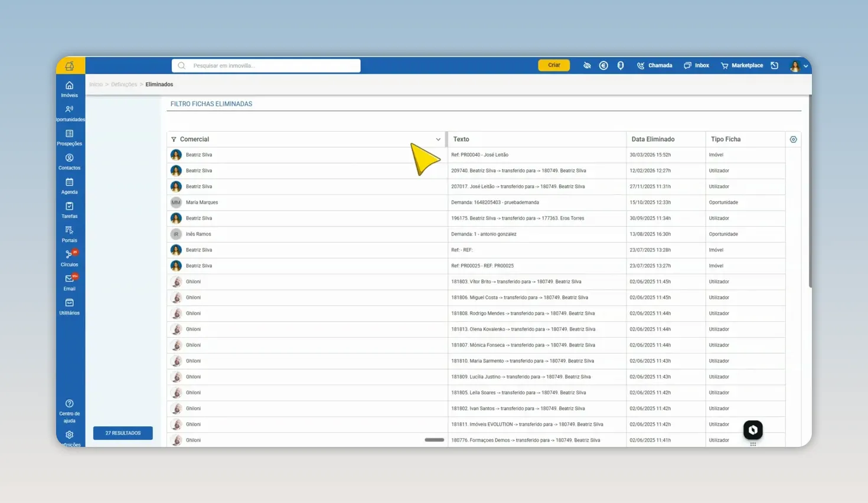Image resolution: width=868 pixels, height=503 pixels.
Task: Click the Criar button
Action: coord(554,65)
